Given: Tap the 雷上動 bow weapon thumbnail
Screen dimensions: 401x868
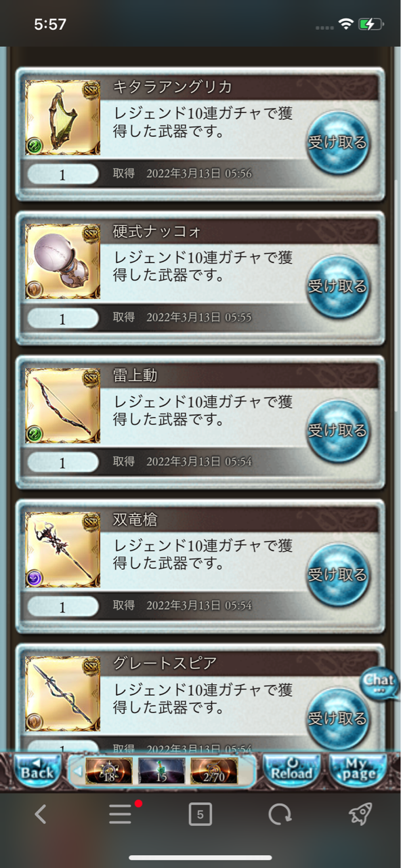Looking at the screenshot, I should tap(62, 406).
